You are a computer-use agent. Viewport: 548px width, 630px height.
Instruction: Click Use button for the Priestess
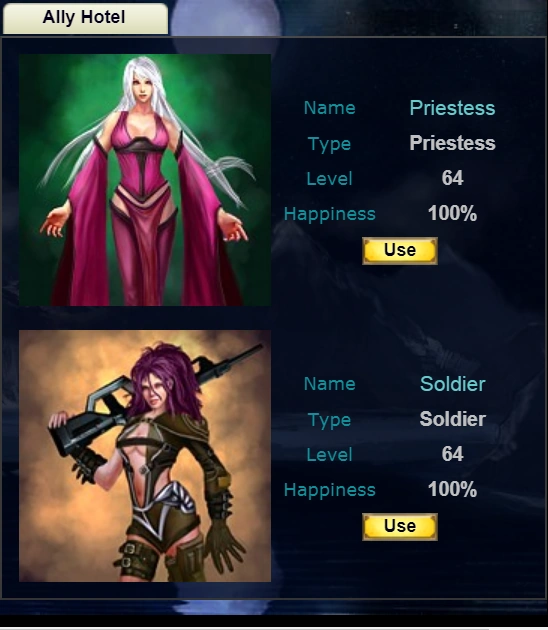point(400,251)
